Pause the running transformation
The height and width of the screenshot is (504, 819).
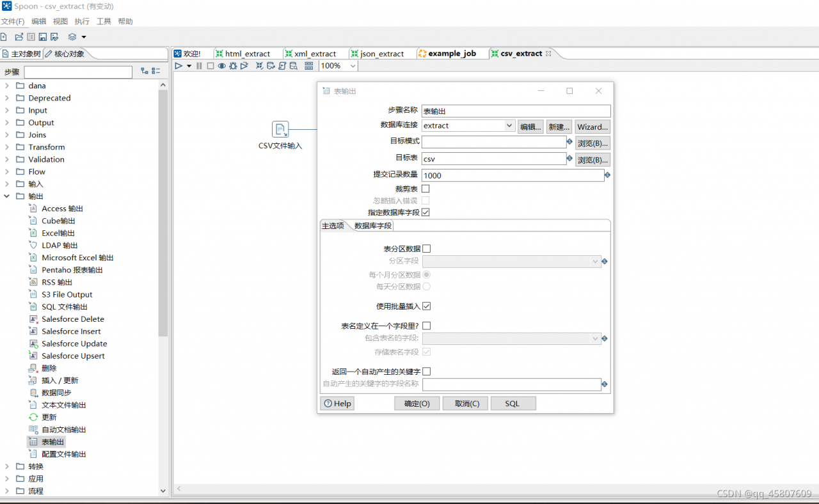(199, 66)
